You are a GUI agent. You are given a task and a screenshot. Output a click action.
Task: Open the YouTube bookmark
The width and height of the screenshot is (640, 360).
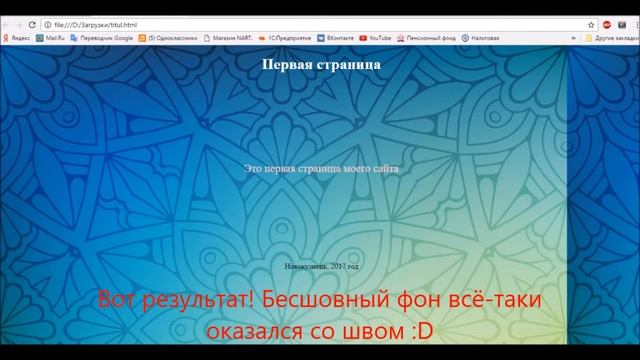coord(375,38)
